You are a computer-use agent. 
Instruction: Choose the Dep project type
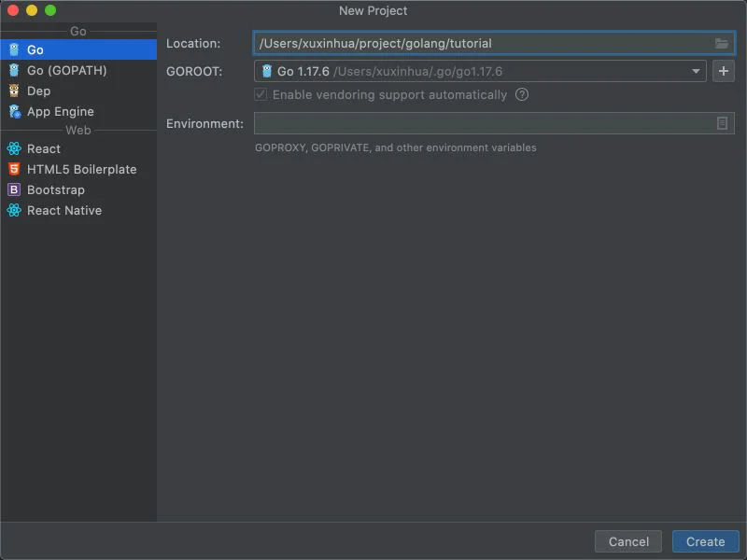tap(78, 91)
